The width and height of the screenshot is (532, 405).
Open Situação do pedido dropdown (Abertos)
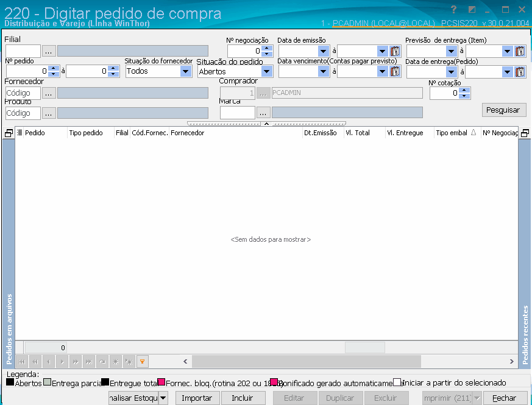(x=267, y=72)
